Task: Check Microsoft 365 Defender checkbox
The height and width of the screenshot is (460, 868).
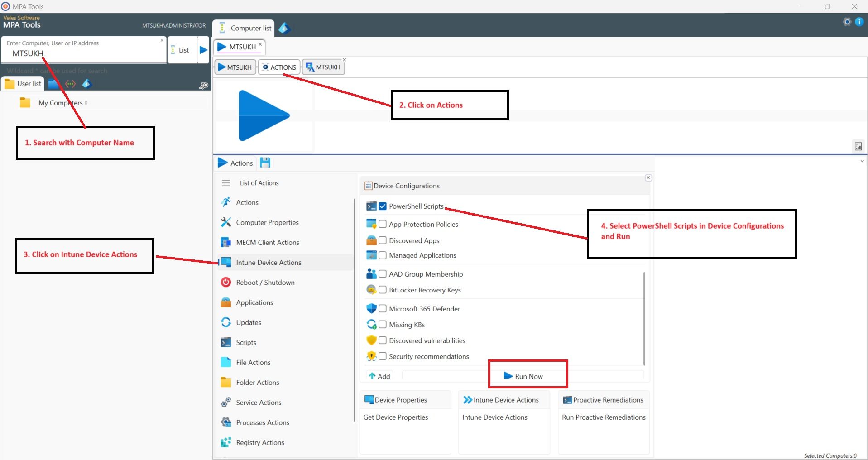Action: pos(383,309)
